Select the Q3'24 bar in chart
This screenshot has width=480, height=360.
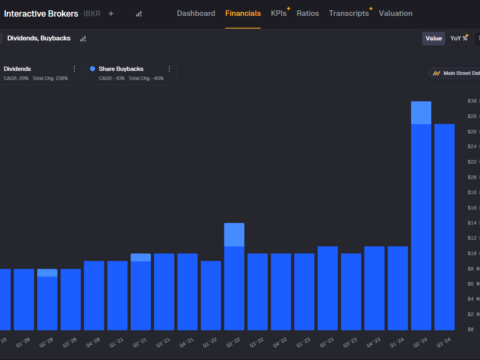tap(445, 227)
